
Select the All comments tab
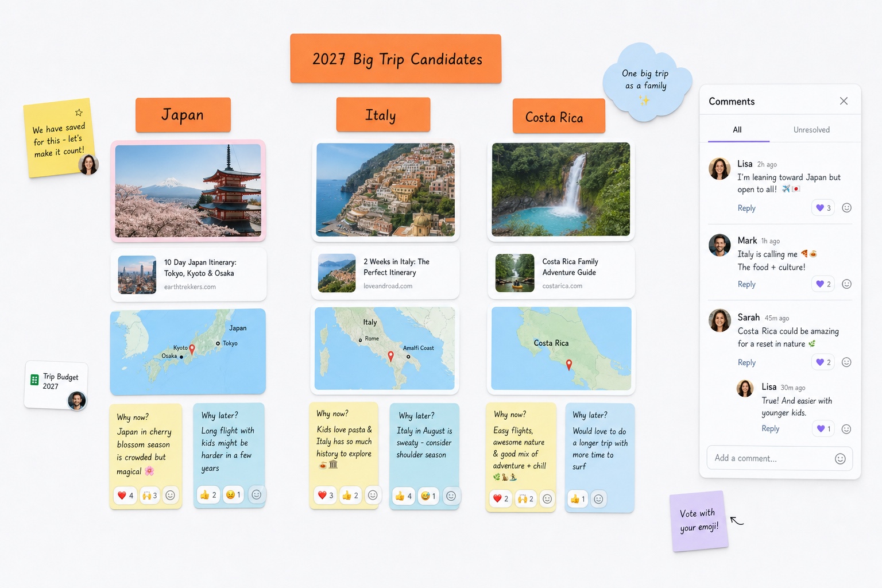[737, 130]
